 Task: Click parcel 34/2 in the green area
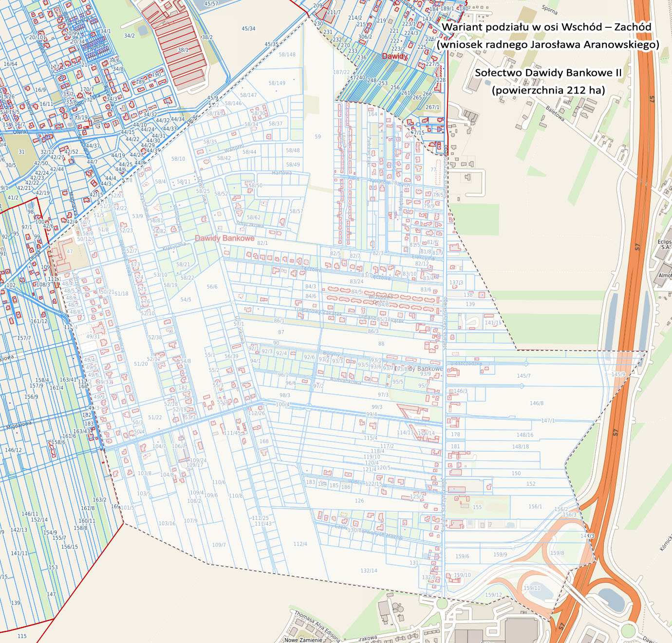click(129, 36)
